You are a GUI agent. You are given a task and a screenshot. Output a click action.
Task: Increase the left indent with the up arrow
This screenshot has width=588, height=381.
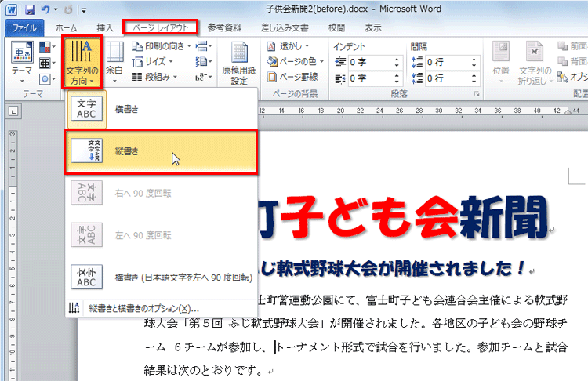(397, 60)
